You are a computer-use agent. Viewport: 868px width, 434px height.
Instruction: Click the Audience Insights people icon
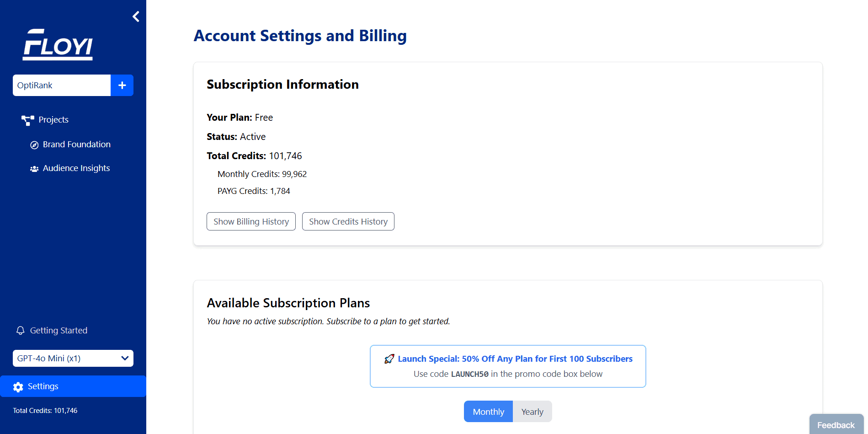[34, 169]
